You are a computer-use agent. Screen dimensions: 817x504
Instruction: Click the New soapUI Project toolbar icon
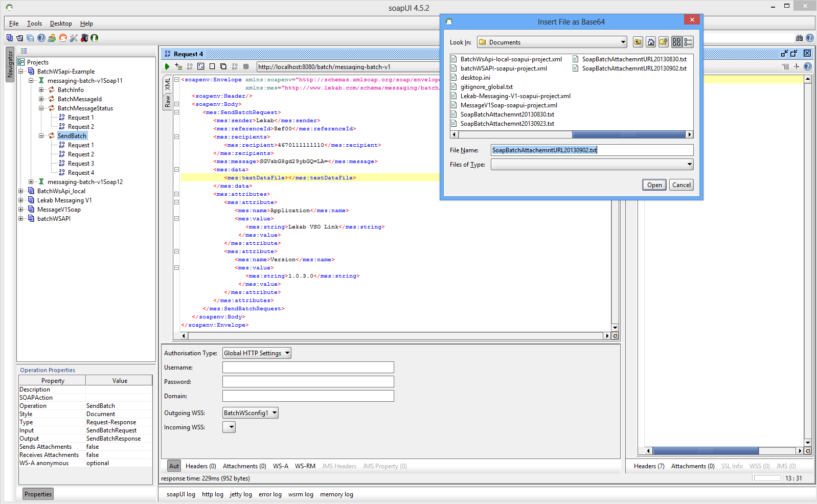click(9, 38)
